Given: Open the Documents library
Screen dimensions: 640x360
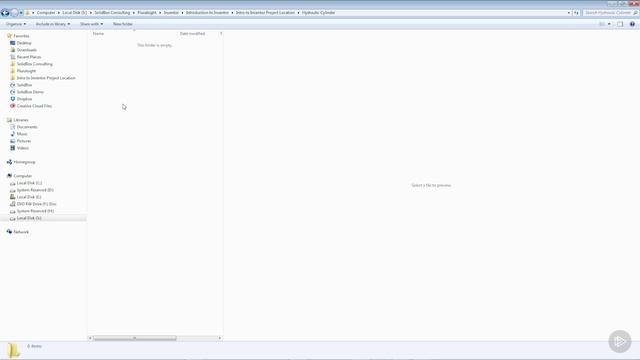Looking at the screenshot, I should (27, 127).
